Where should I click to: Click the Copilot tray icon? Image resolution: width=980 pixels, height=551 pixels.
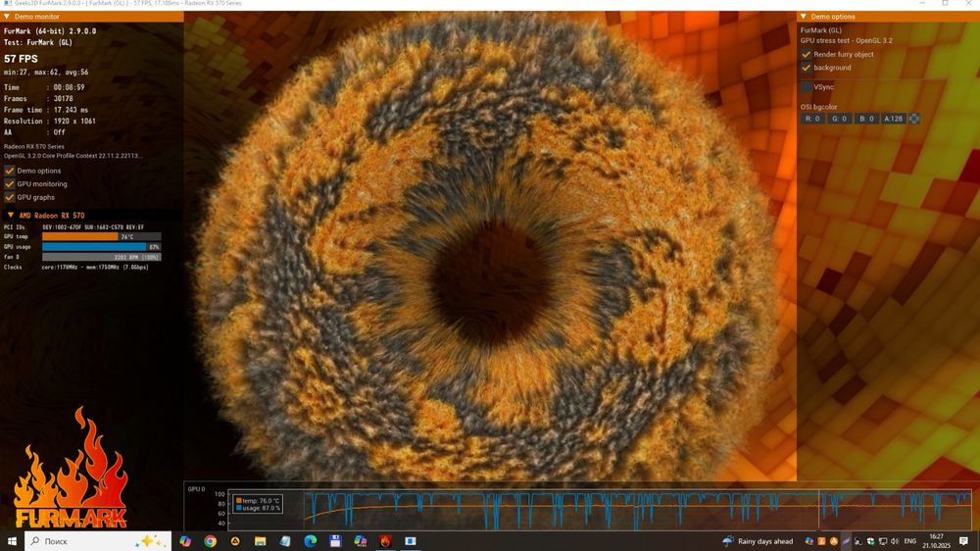pyautogui.click(x=809, y=541)
